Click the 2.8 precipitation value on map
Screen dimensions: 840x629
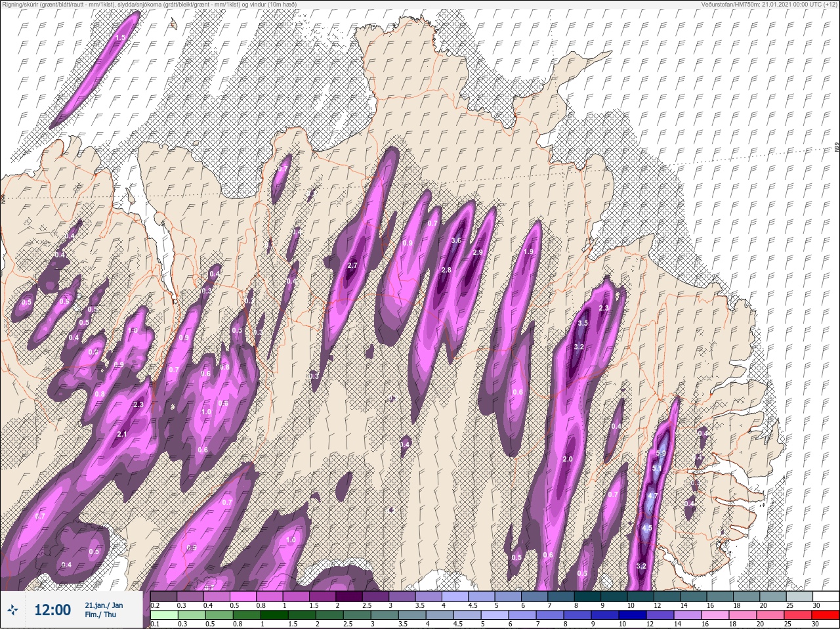pos(446,270)
